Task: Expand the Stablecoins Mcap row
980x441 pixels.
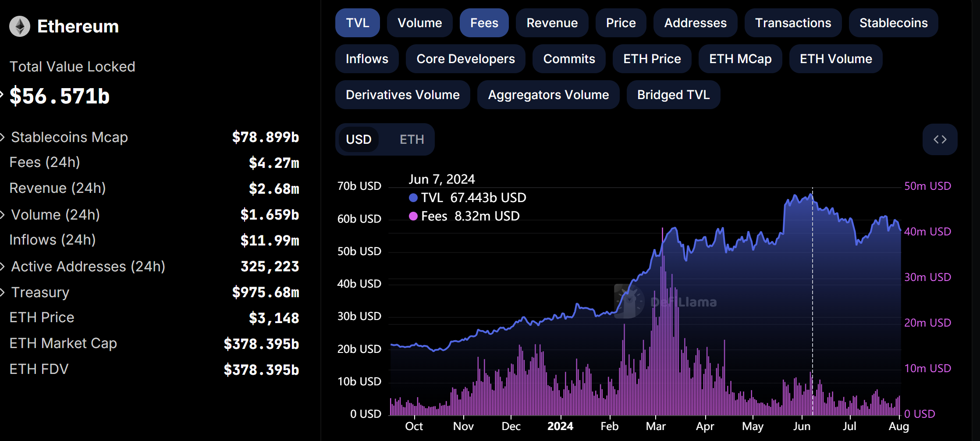Action: click(x=3, y=137)
